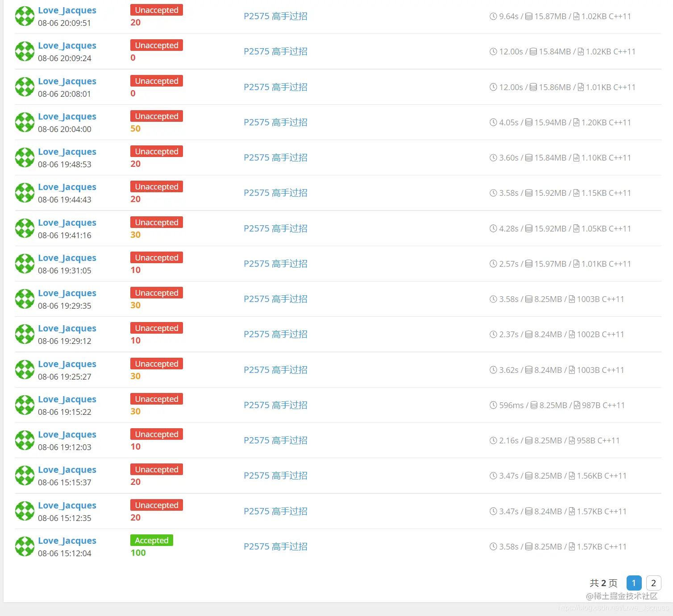Click avatar icon for 08-06 19:44:43 submission
673x616 pixels.
coord(25,193)
